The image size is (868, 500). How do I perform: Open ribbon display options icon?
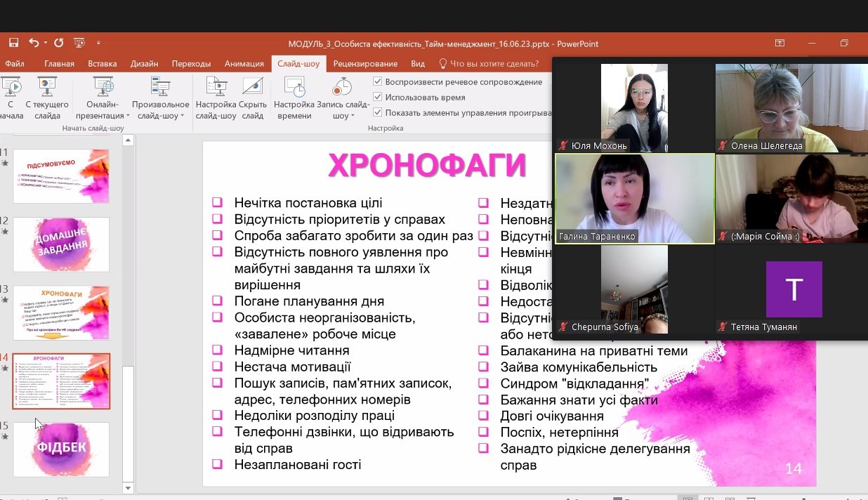point(780,44)
